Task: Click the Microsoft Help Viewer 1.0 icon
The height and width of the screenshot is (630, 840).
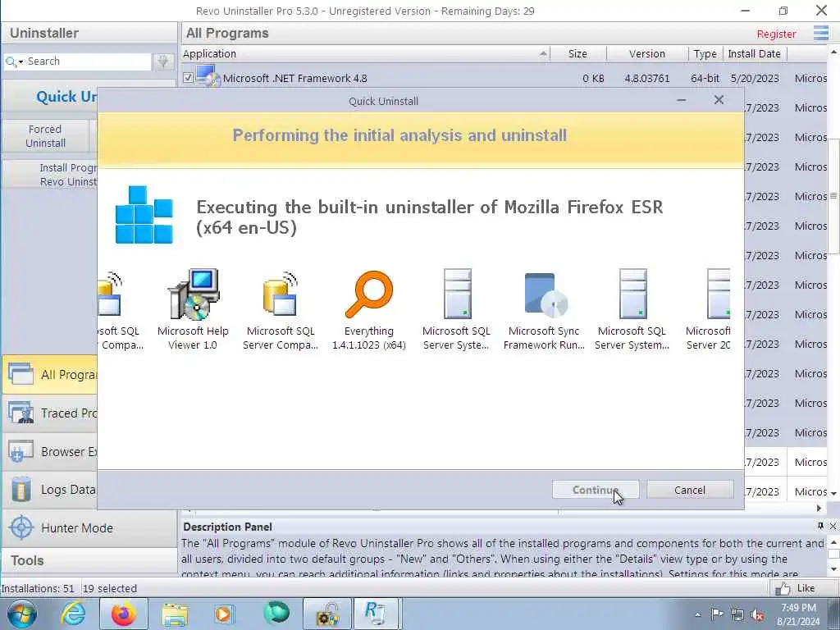Action: coord(194,294)
